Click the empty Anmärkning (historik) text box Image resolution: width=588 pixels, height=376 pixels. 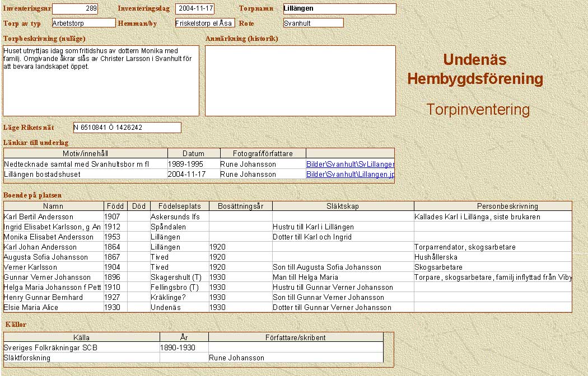300,81
